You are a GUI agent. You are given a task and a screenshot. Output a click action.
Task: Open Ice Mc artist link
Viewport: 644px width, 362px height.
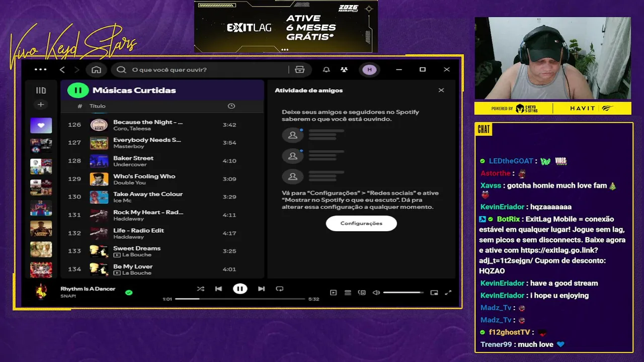pos(122,201)
